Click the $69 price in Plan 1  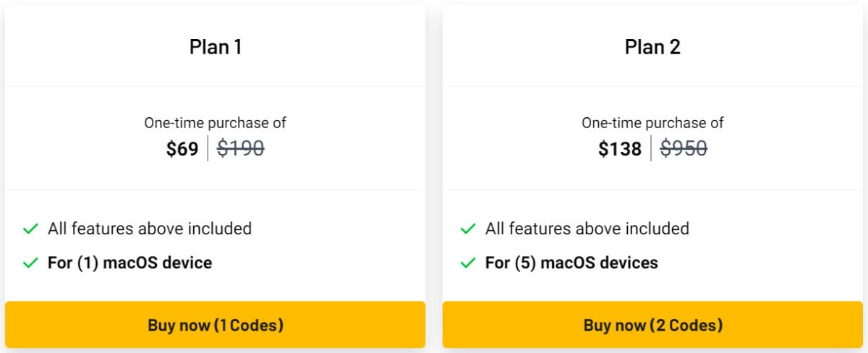tap(182, 149)
